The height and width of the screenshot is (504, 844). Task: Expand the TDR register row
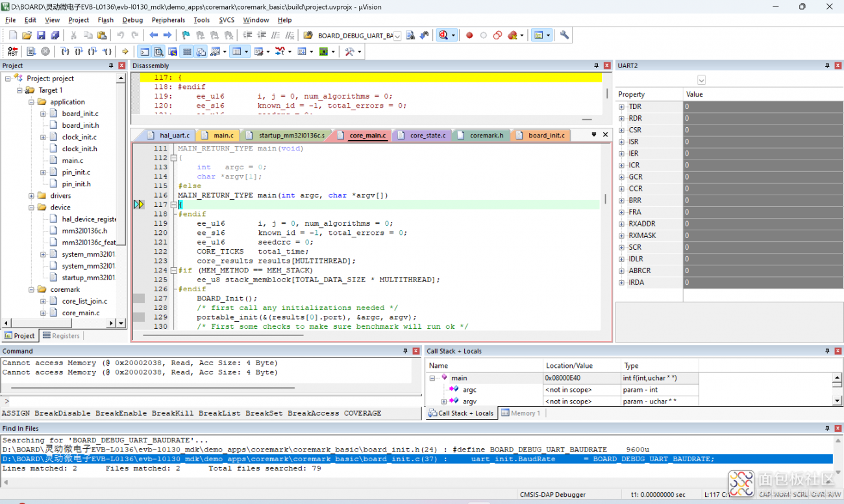621,106
